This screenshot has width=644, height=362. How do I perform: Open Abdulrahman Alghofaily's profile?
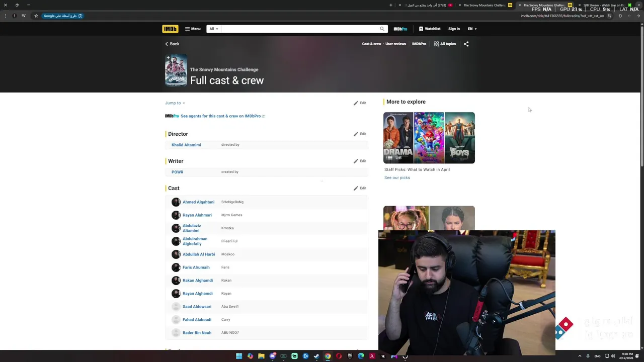point(195,241)
